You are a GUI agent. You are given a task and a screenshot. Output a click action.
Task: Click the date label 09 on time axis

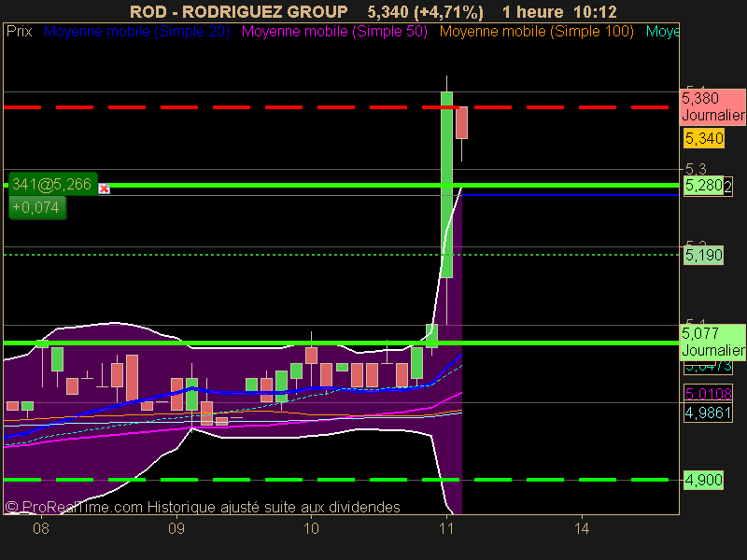[176, 528]
